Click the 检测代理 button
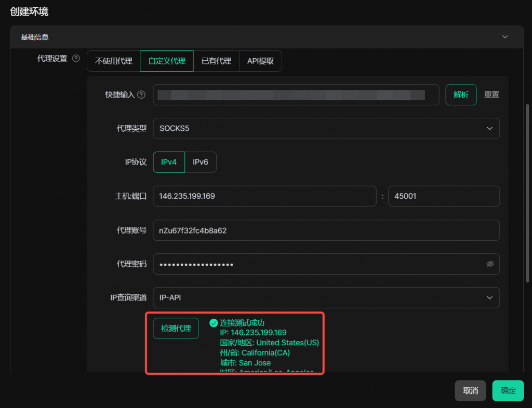This screenshot has width=532, height=408. 176,329
